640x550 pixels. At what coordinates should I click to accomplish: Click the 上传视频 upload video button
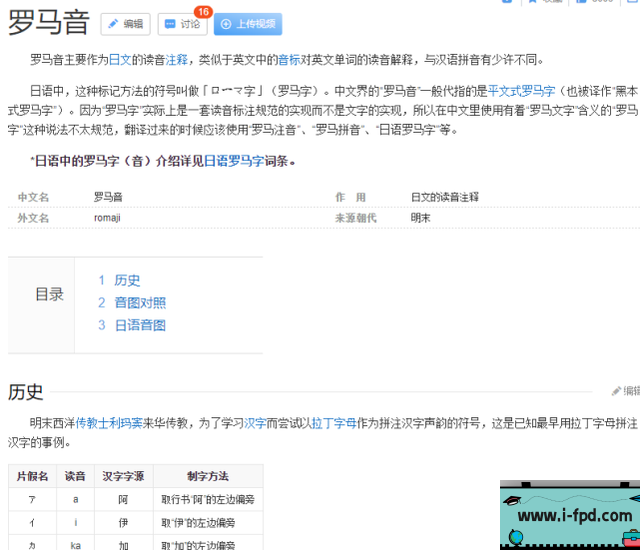248,24
